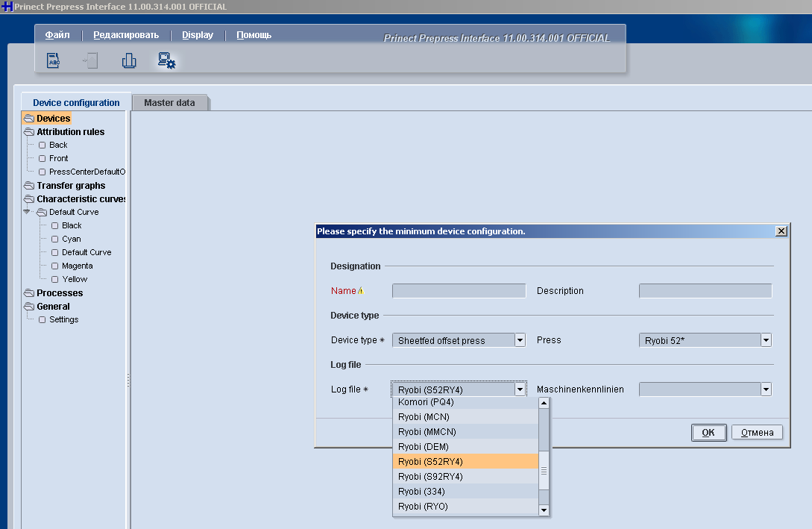The height and width of the screenshot is (529, 812).
Task: Open the Device type dropdown arrow
Action: (520, 340)
